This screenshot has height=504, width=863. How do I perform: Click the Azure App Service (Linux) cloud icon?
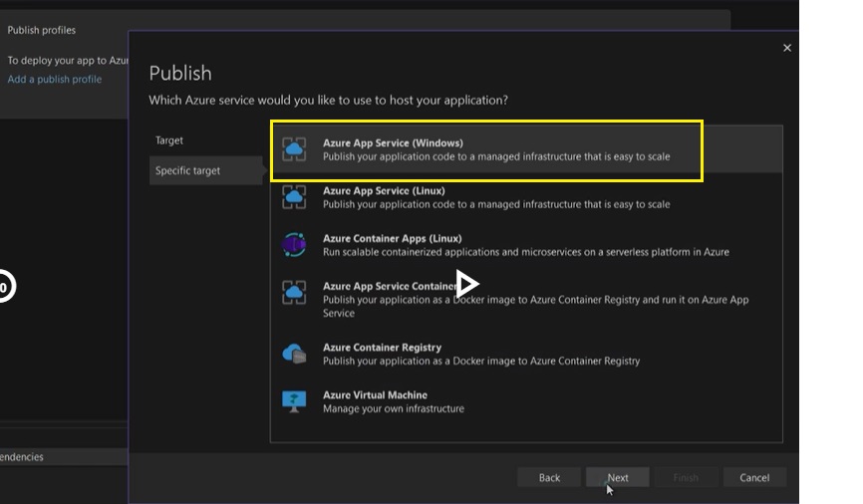click(294, 197)
